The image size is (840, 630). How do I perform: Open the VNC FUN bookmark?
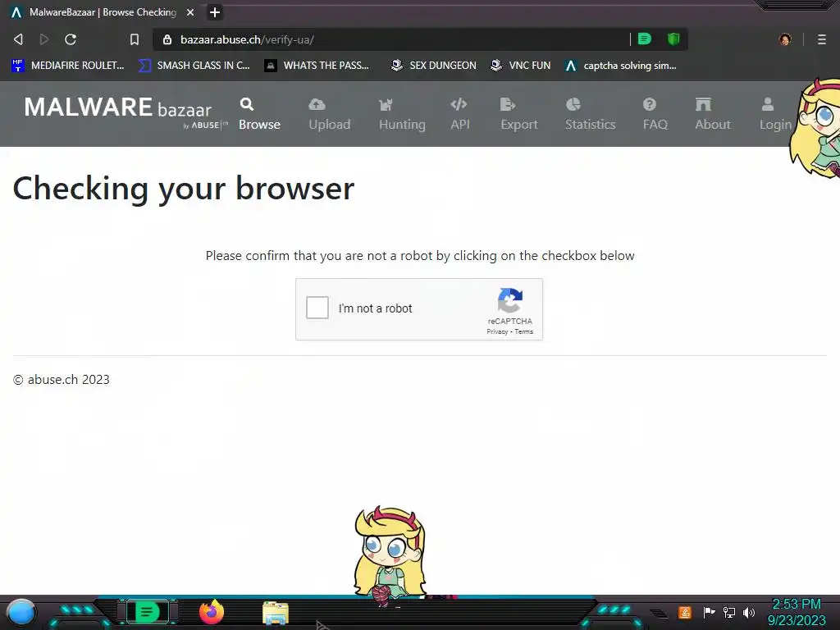(520, 66)
